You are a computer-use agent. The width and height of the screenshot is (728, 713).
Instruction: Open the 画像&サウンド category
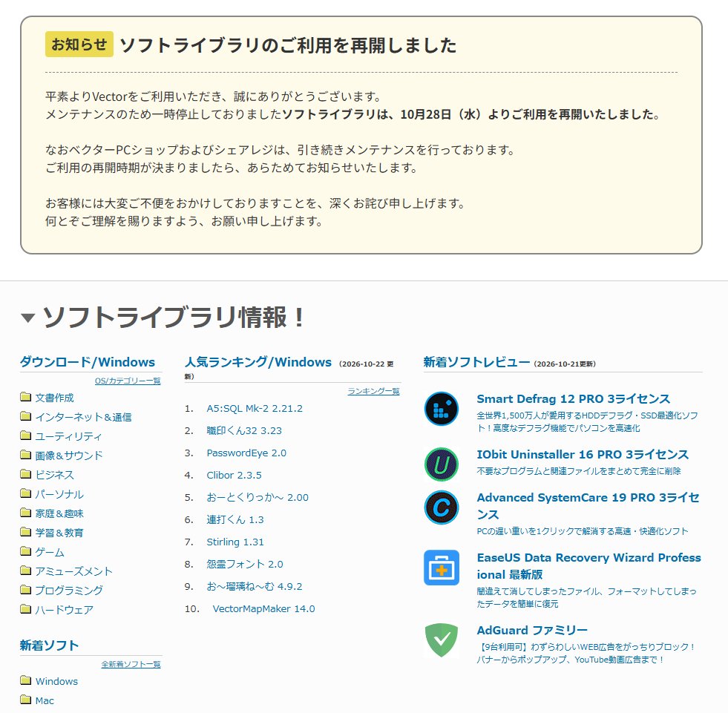[x=69, y=456]
